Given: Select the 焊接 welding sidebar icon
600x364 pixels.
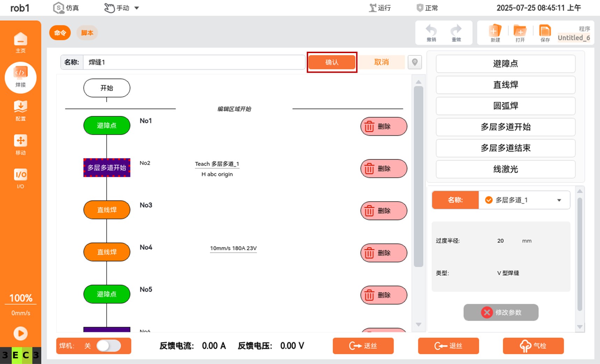Looking at the screenshot, I should [20, 77].
